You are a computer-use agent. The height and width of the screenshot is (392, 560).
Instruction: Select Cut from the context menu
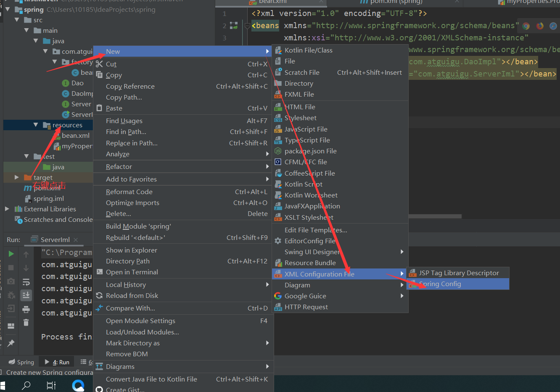point(111,64)
